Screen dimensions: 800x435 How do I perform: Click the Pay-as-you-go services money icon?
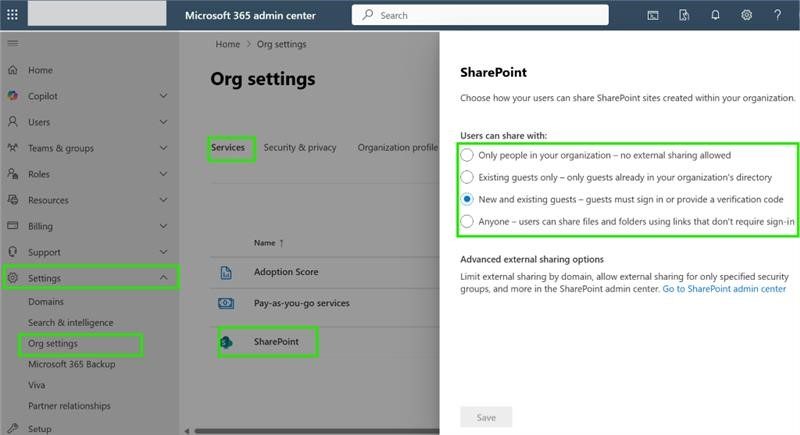[x=226, y=303]
